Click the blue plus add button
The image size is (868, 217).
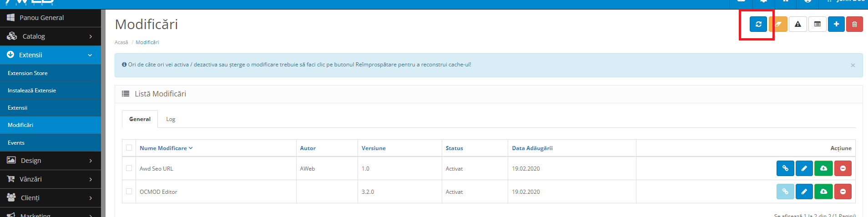click(x=836, y=24)
